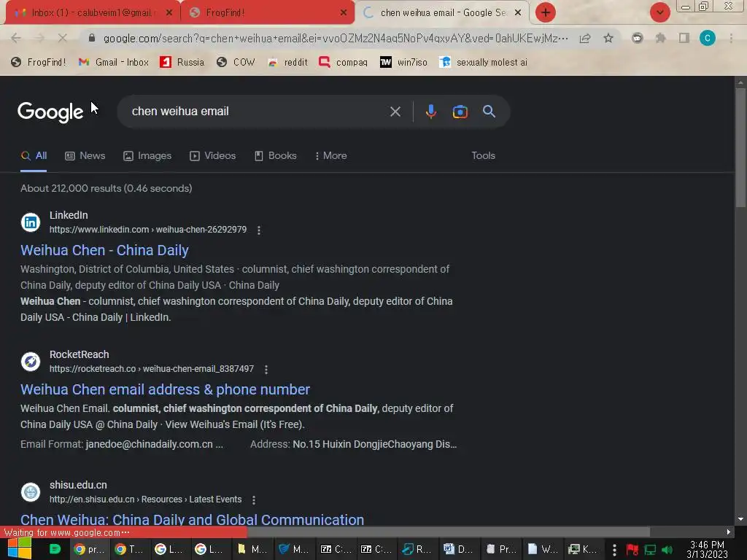
Task: Share this page from the address bar
Action: click(x=585, y=38)
